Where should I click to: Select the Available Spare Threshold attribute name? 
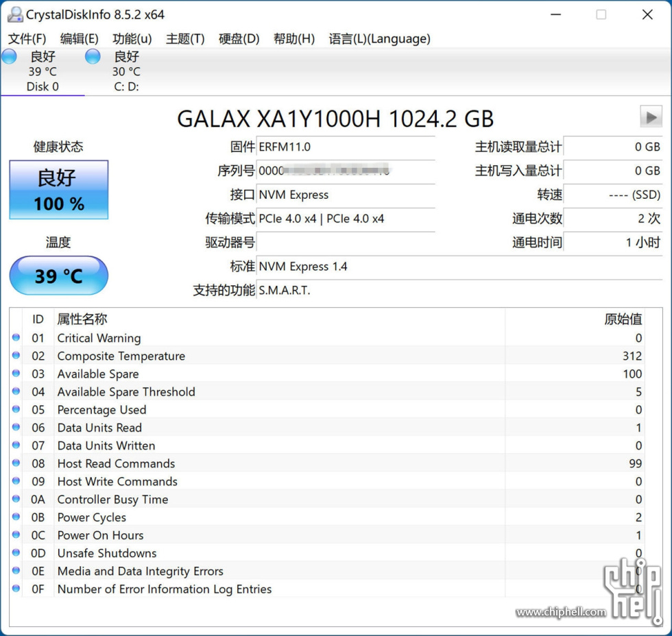[x=126, y=392]
